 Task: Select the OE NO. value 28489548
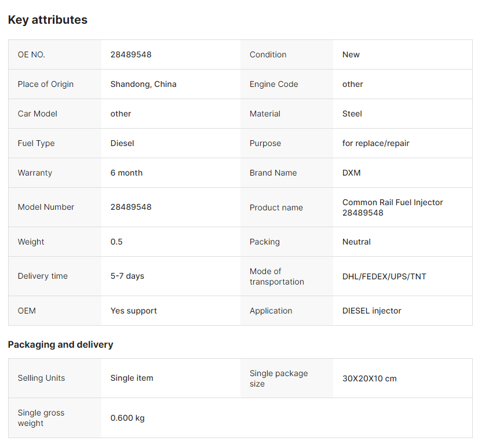131,54
